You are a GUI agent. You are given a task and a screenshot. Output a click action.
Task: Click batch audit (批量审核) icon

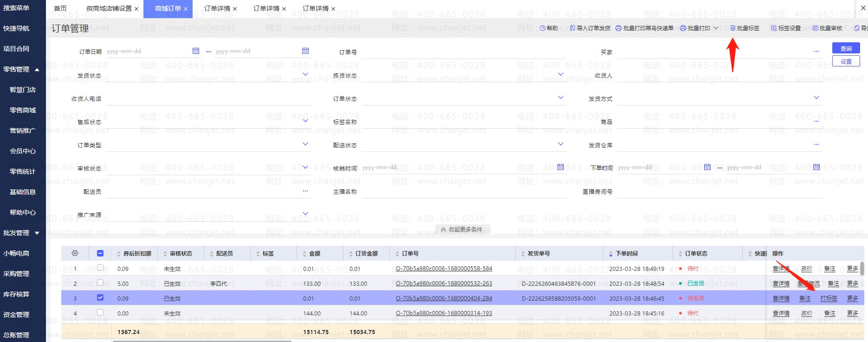click(x=815, y=28)
